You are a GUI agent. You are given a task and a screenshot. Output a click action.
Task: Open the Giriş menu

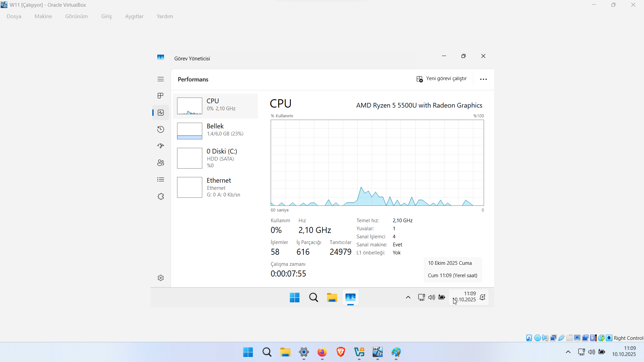[x=106, y=16]
